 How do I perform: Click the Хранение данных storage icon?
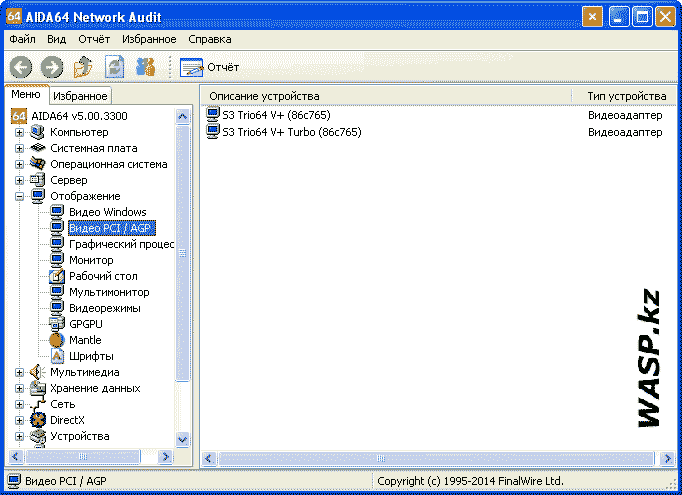(x=37, y=388)
